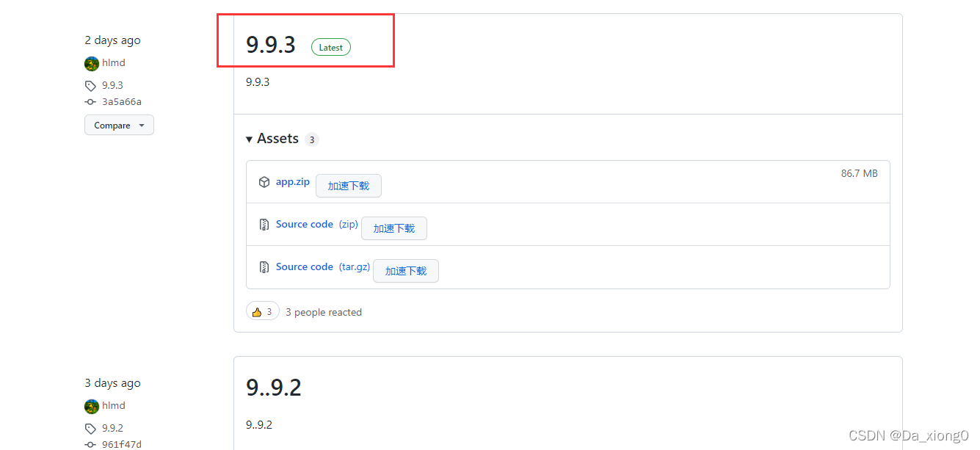Open hlmd avatar beside 9..9.2 release
980x450 pixels.
[92, 406]
